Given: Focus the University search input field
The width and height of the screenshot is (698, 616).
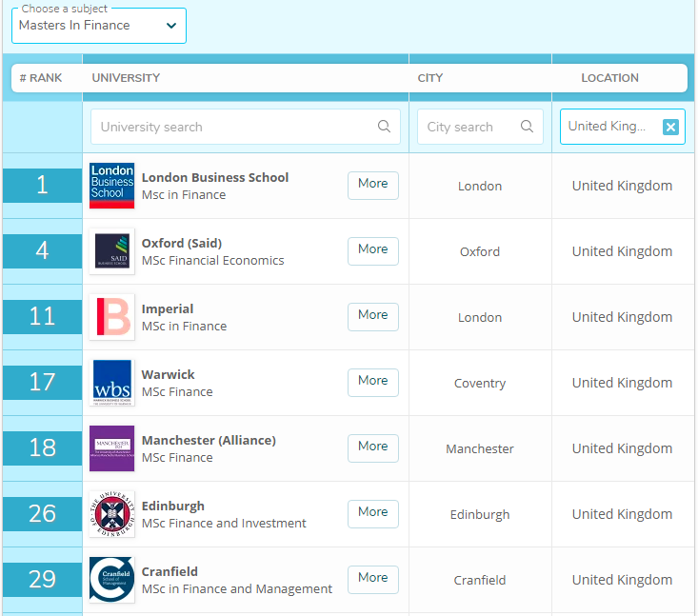Looking at the screenshot, I should (233, 127).
